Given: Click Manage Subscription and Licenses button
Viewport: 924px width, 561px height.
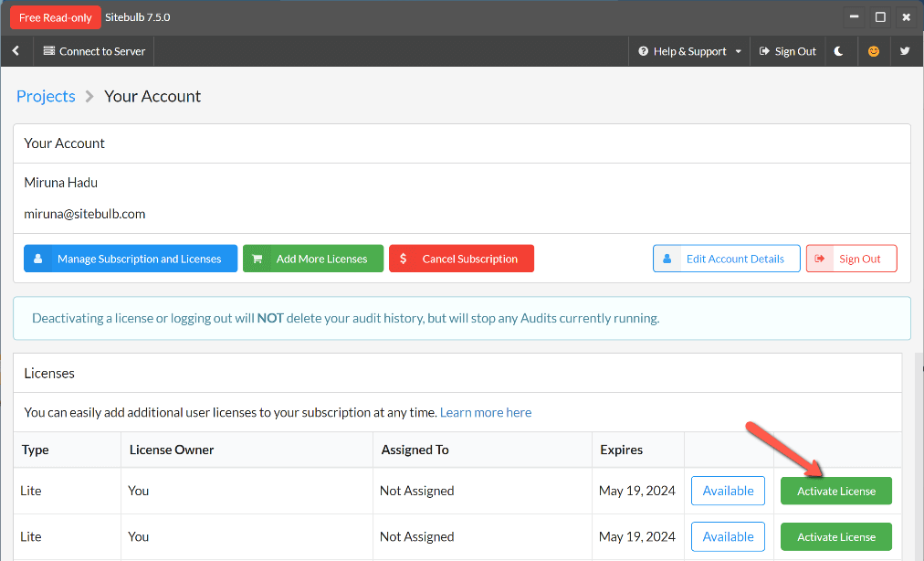Looking at the screenshot, I should tap(131, 259).
